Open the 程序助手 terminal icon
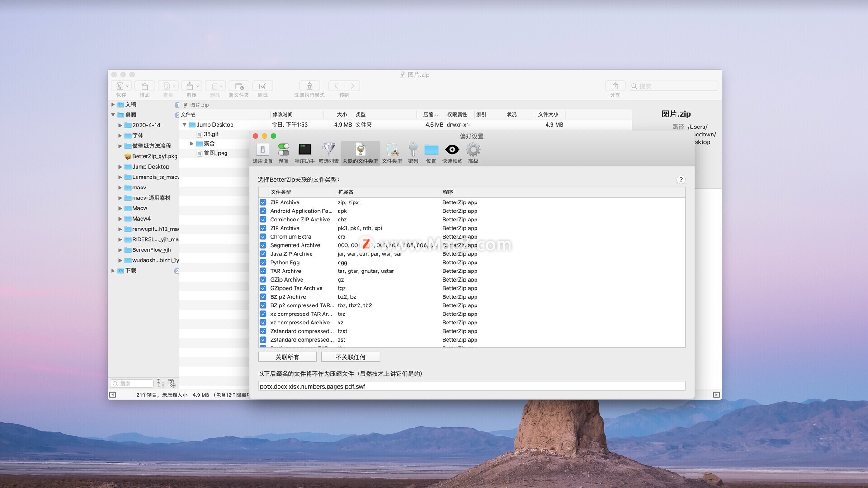This screenshot has width=868, height=488. [x=305, y=153]
